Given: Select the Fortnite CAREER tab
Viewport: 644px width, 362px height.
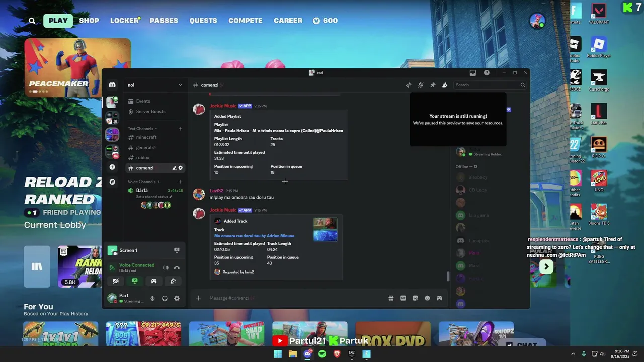Looking at the screenshot, I should (x=288, y=21).
